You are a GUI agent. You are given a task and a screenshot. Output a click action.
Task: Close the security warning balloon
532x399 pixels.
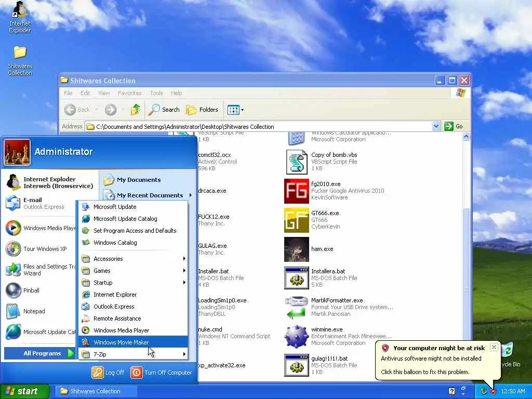(494, 347)
